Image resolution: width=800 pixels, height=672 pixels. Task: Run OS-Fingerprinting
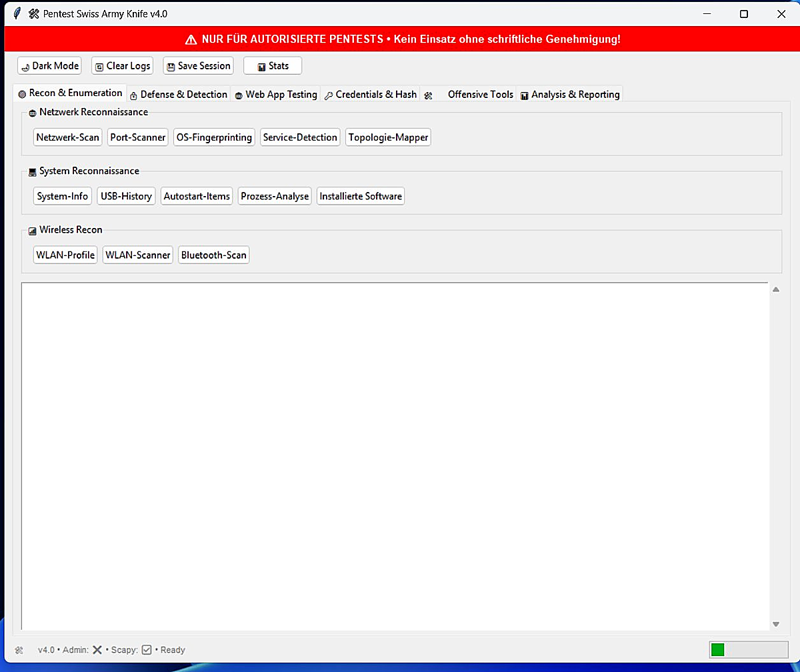[x=214, y=137]
